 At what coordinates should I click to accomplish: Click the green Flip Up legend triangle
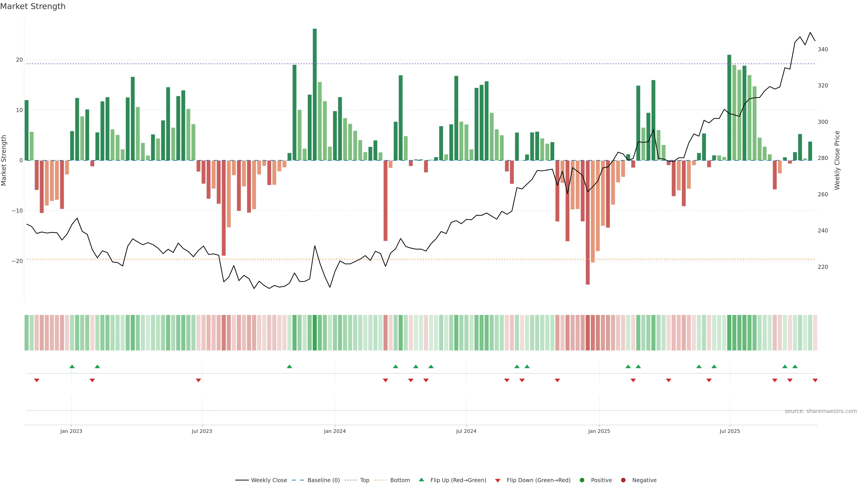(421, 480)
